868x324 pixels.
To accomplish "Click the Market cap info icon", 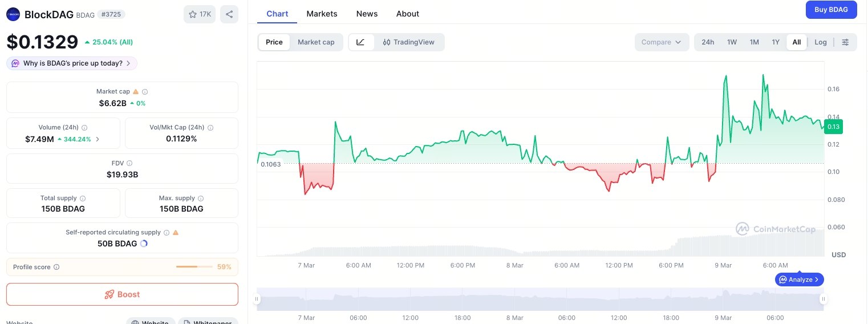I will pos(145,91).
